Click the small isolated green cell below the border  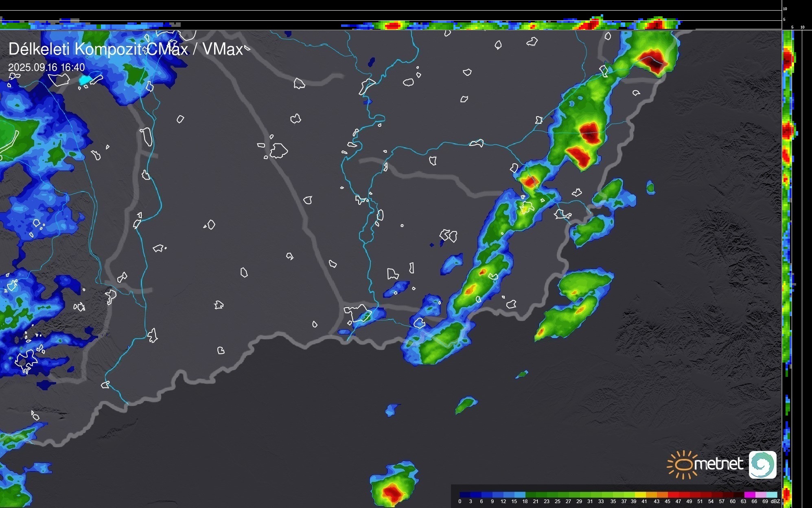(x=465, y=405)
